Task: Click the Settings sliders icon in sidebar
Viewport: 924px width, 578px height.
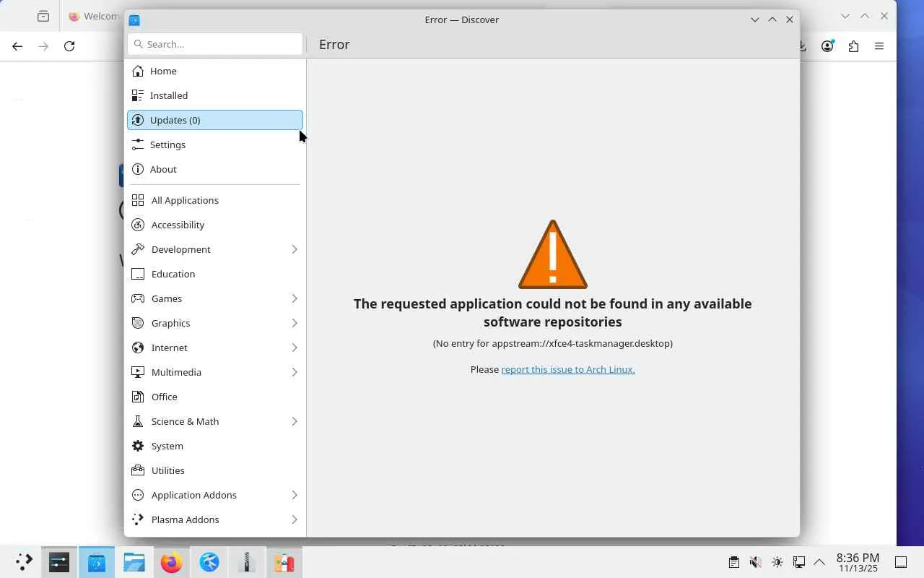Action: point(138,144)
